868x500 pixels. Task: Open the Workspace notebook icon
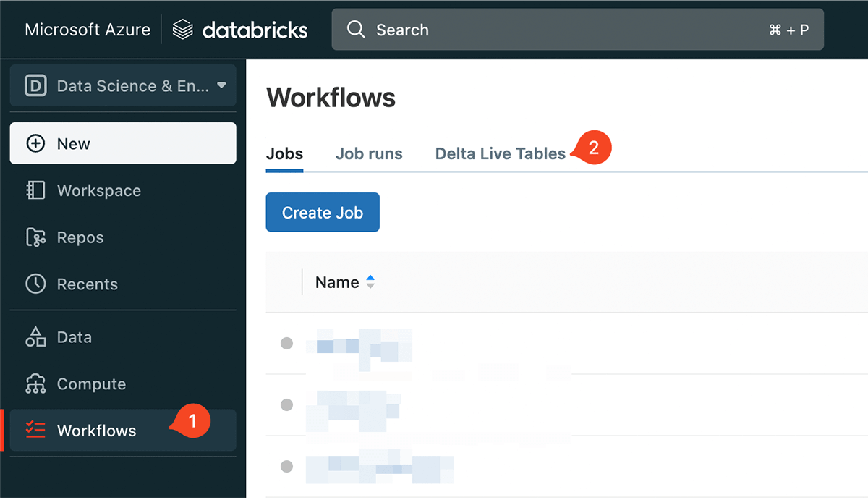[35, 190]
